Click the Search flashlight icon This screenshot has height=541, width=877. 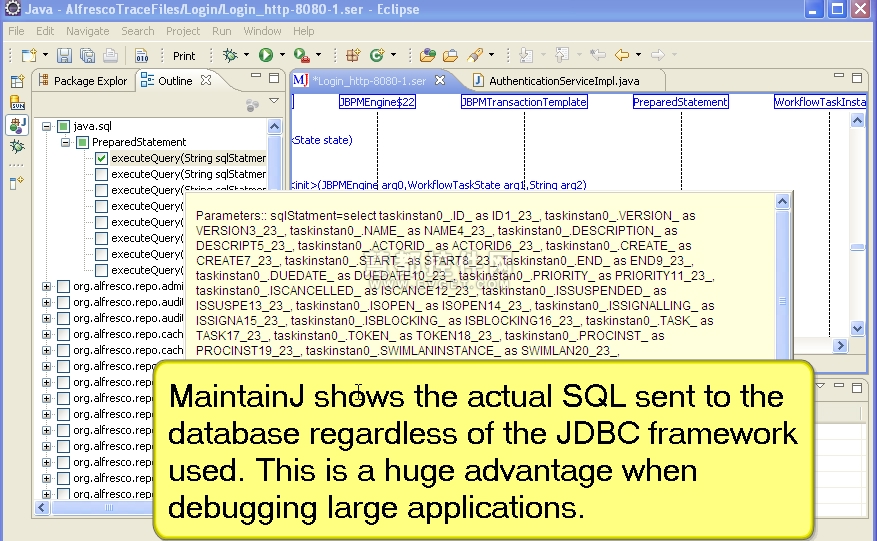[475, 55]
